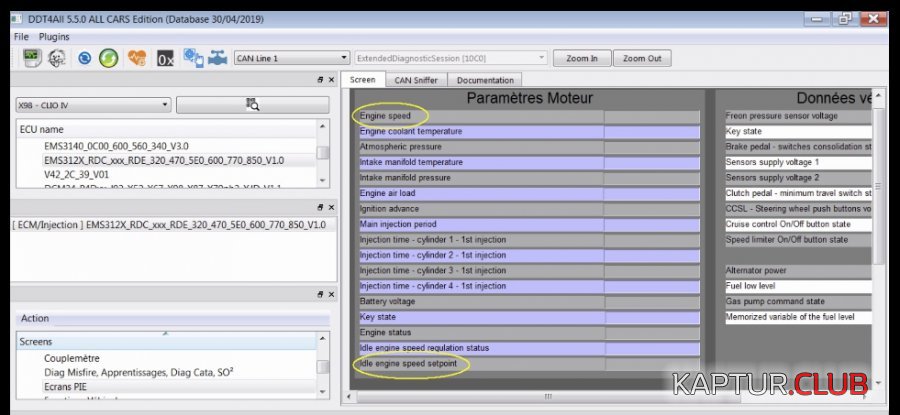Click the magnifier search ECU button
The image size is (900, 415).
click(253, 105)
